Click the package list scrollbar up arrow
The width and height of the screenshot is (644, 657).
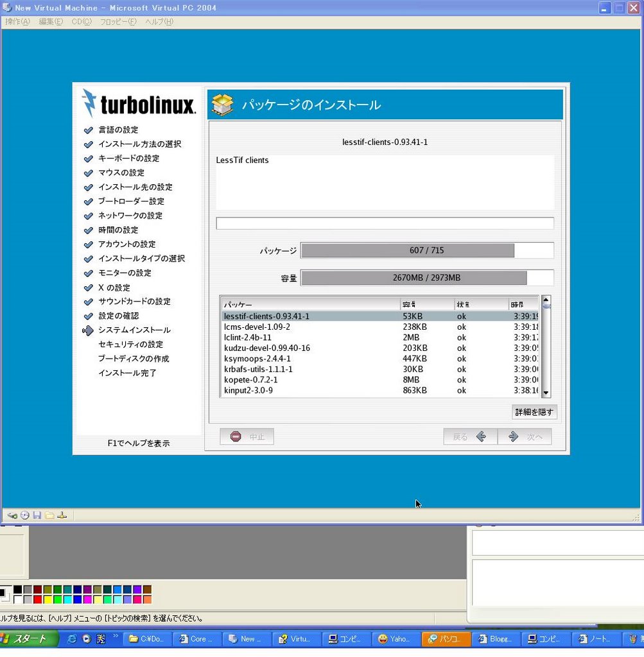click(546, 300)
